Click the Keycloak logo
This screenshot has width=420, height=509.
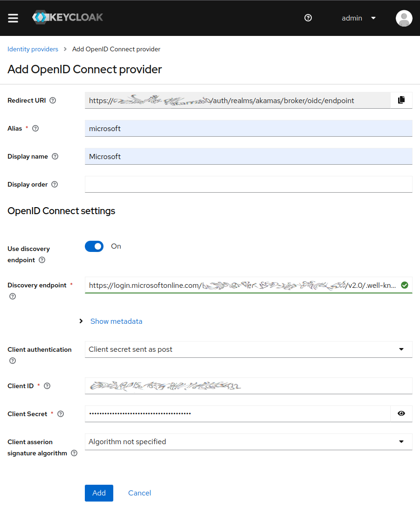pyautogui.click(x=68, y=18)
